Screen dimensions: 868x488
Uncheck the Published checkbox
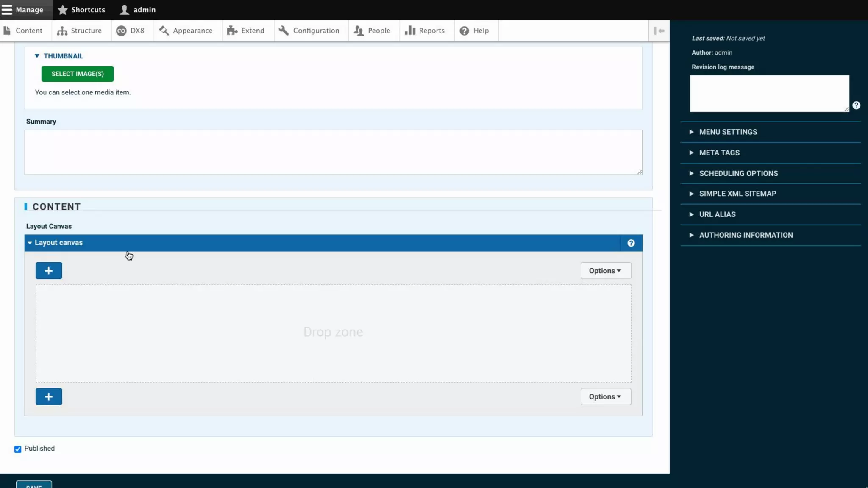18,449
